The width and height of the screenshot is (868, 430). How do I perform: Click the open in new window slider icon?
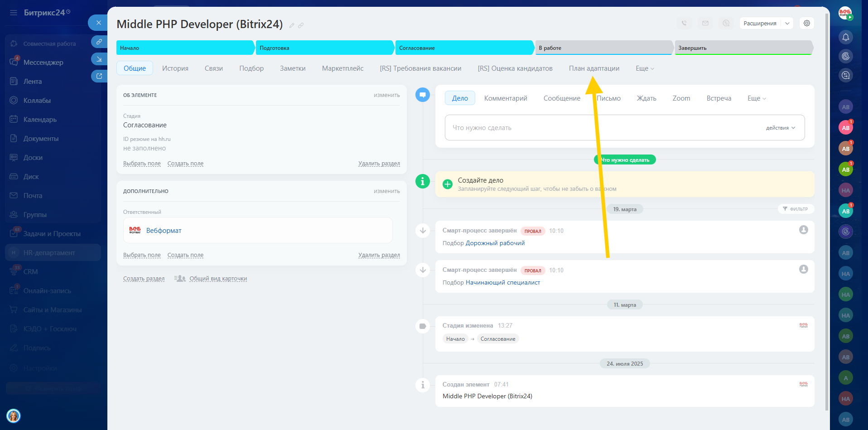(99, 76)
